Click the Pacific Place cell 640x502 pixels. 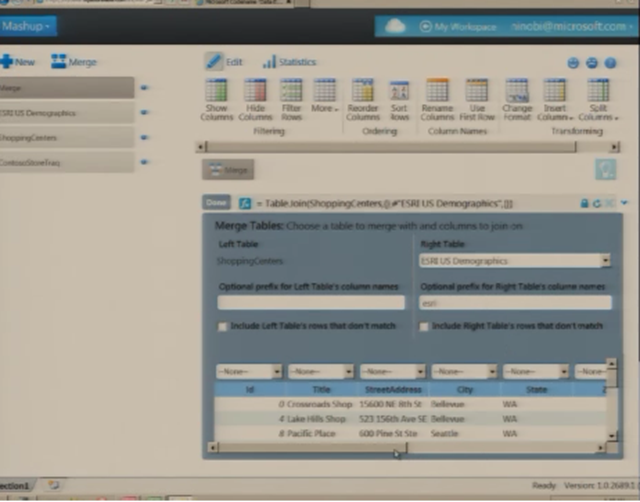pos(311,434)
